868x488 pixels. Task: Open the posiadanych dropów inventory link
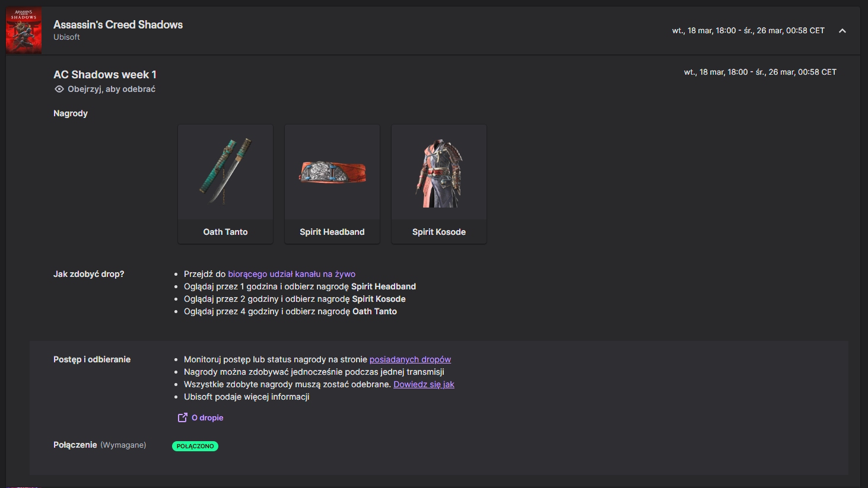(x=410, y=359)
